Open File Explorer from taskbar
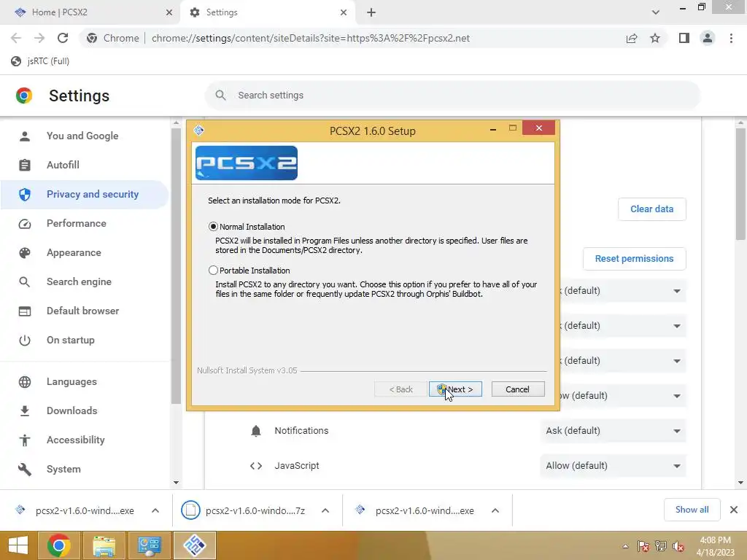The image size is (747, 560). point(104,545)
